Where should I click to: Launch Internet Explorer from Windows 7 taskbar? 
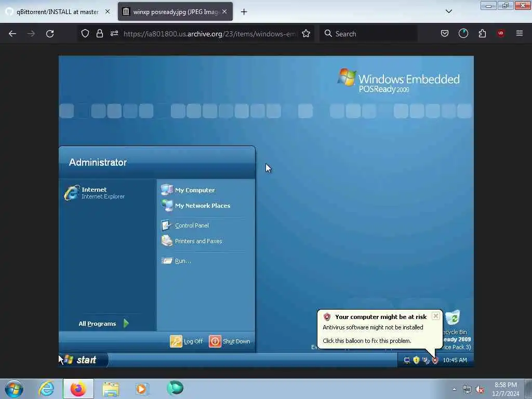pos(46,389)
